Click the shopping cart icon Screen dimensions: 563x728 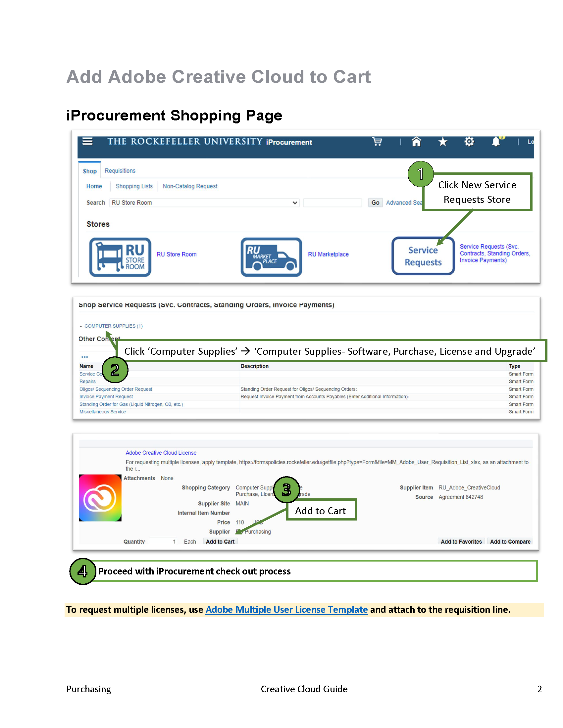pyautogui.click(x=377, y=142)
